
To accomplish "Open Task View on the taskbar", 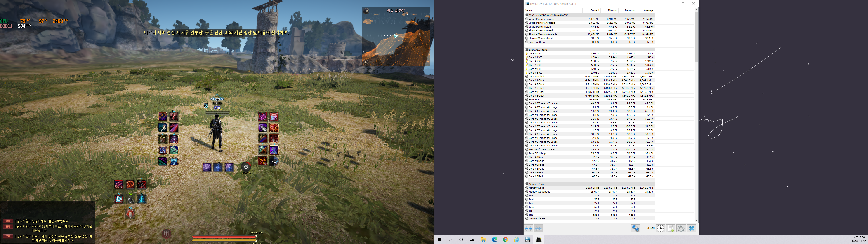I will (472, 240).
